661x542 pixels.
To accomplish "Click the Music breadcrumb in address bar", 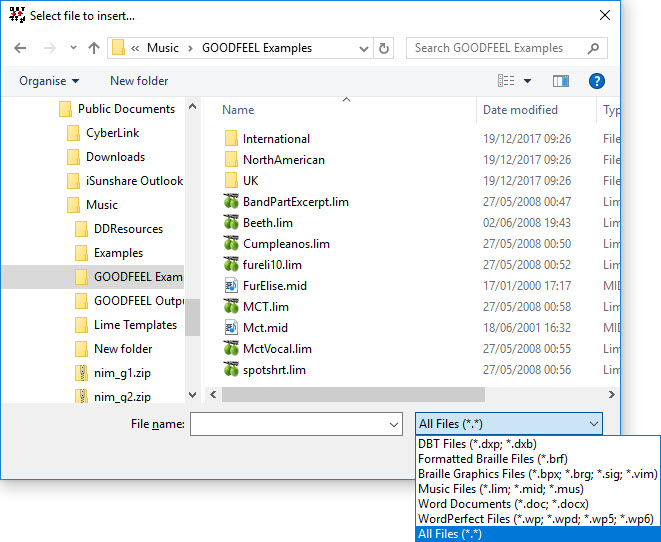I will [x=163, y=48].
